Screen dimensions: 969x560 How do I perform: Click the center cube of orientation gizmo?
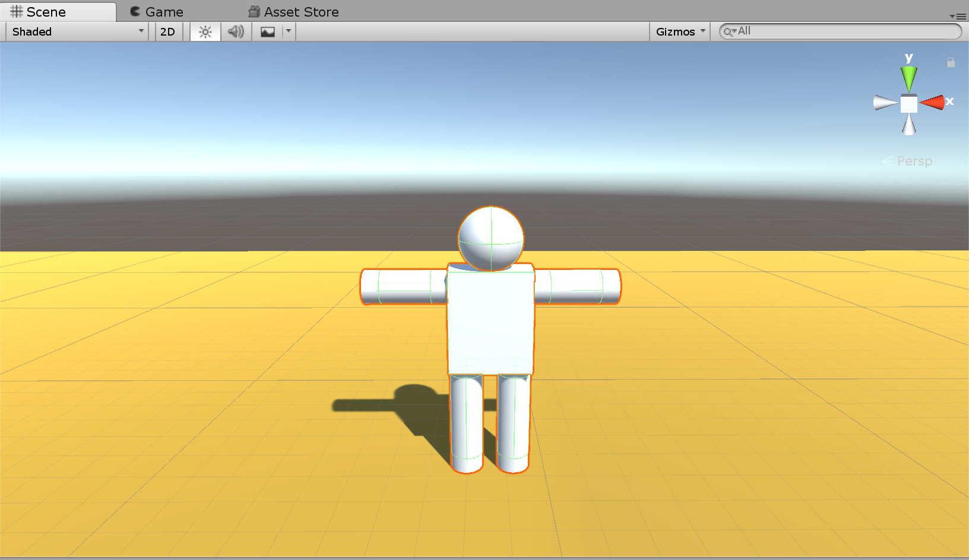click(x=909, y=104)
